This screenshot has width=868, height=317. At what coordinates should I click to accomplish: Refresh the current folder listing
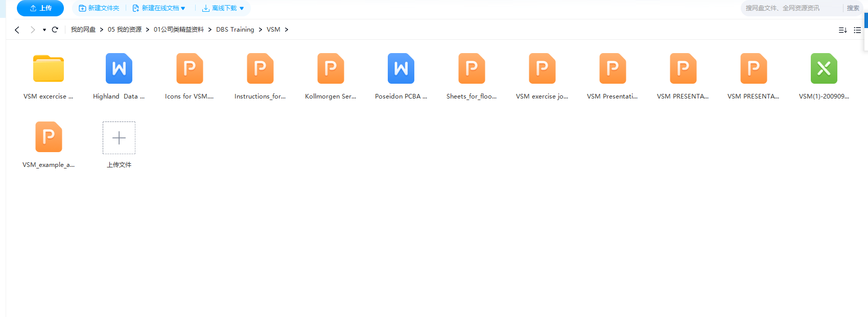click(x=55, y=30)
